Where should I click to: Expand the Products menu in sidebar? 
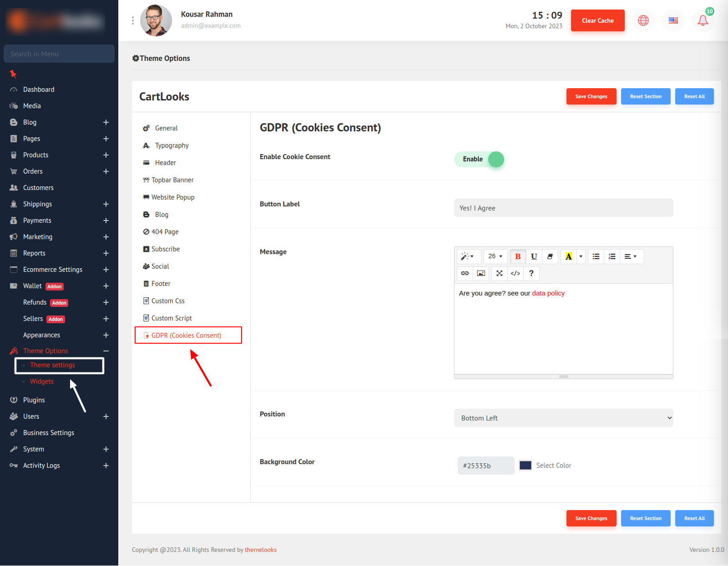(106, 155)
